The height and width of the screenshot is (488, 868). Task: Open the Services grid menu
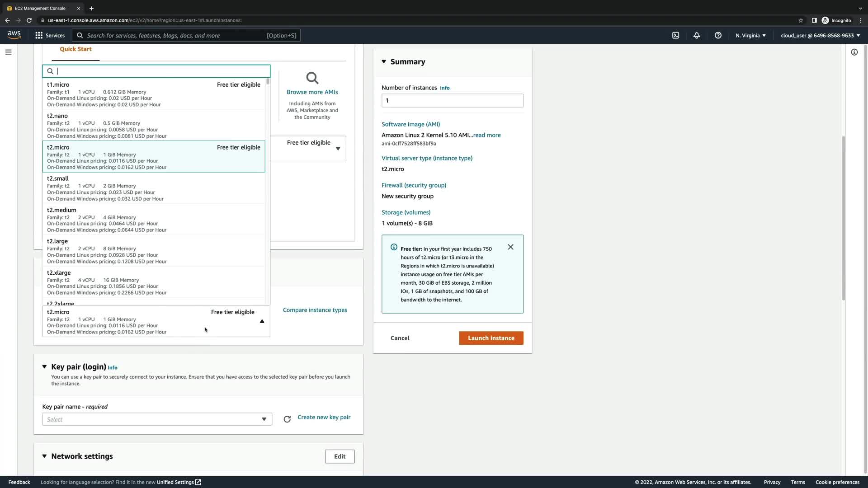[39, 35]
